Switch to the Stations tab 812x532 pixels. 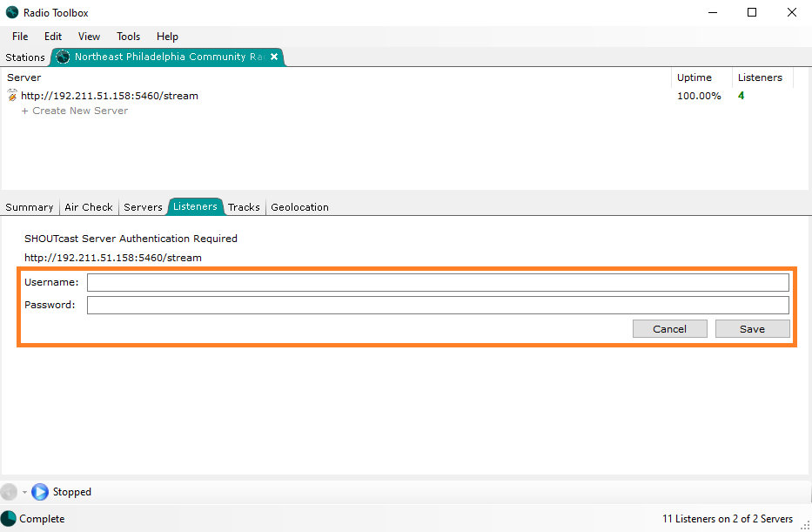(x=25, y=57)
